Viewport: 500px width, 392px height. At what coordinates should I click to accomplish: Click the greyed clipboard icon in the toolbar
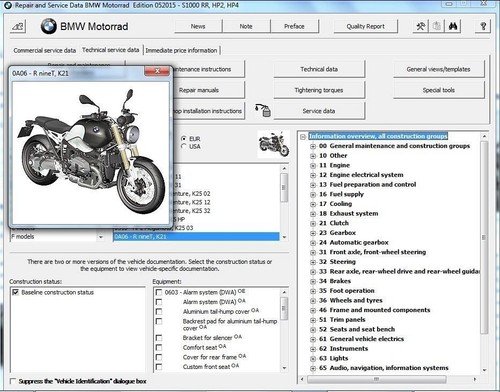tap(437, 26)
